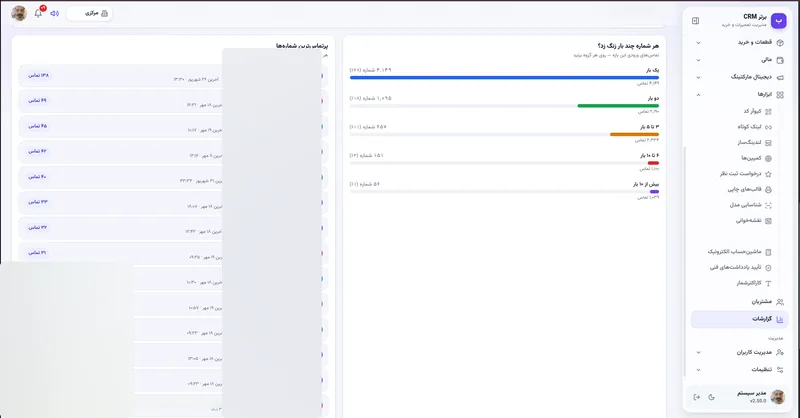Click the ۴۰ تماس badge
This screenshot has height=418, width=800.
point(37,177)
